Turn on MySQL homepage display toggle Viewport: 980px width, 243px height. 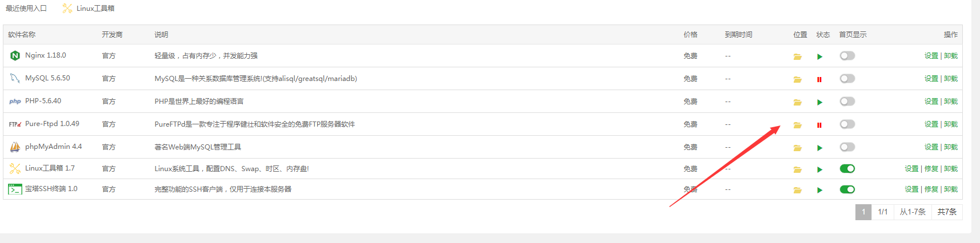click(x=847, y=79)
